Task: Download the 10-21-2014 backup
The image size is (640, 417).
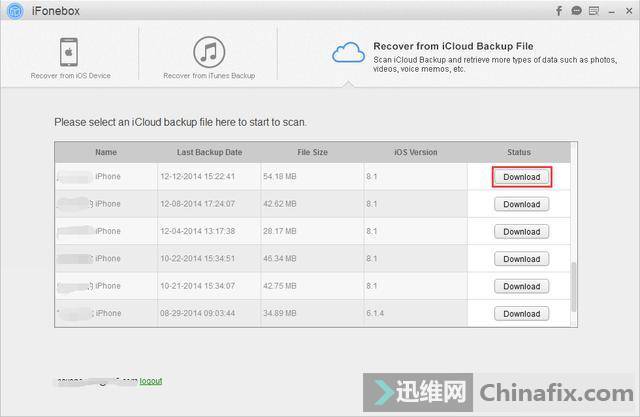Action: point(522,286)
